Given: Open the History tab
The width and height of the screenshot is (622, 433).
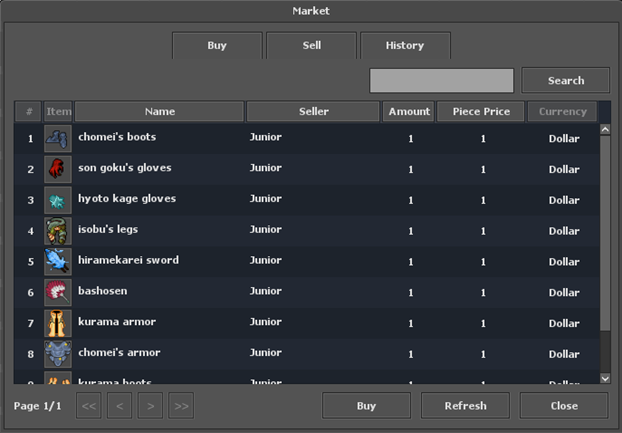Looking at the screenshot, I should tap(405, 46).
